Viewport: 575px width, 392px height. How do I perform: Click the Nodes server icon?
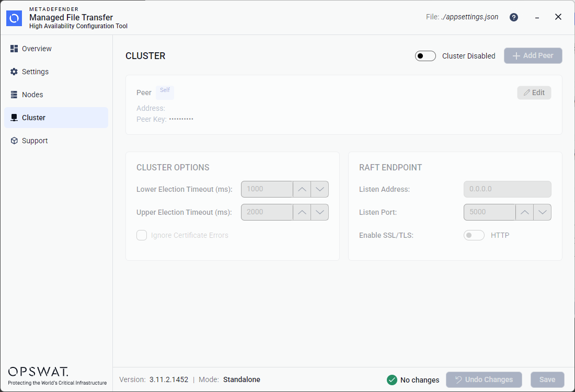14,95
